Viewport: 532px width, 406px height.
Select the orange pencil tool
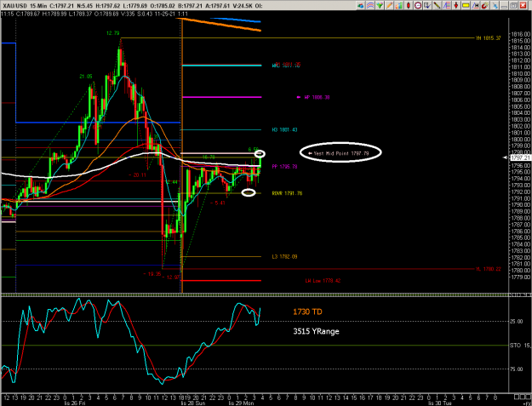tap(389, 5)
